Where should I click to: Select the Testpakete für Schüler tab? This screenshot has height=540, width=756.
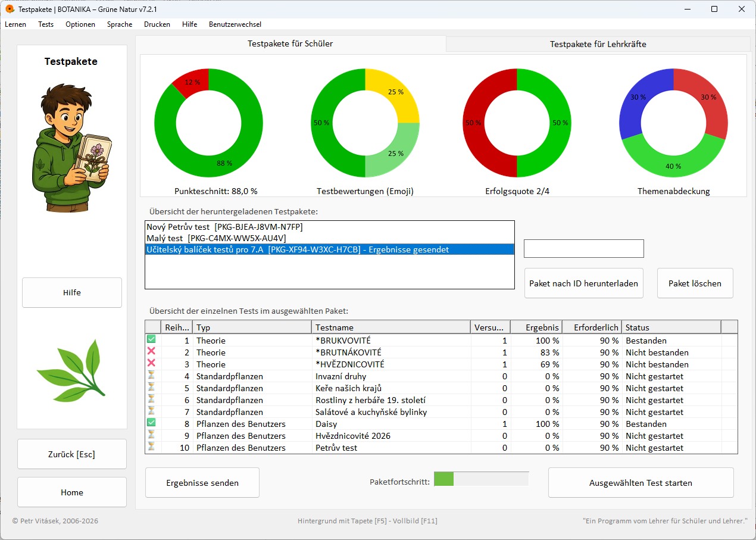tap(290, 43)
